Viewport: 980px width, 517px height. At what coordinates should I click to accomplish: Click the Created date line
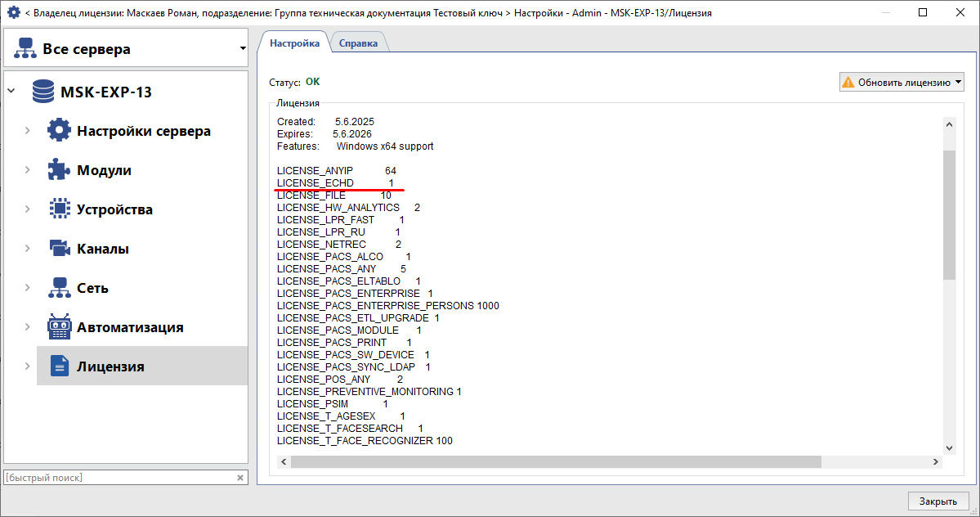pyautogui.click(x=325, y=122)
